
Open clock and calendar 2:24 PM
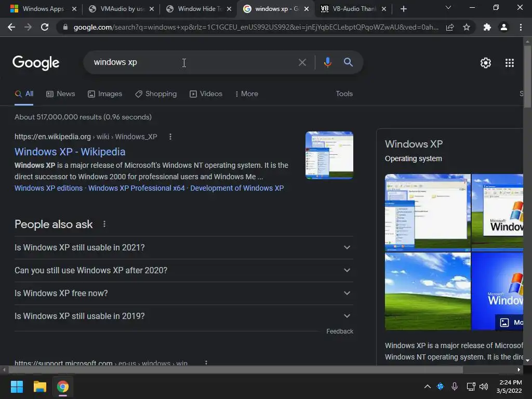point(509,387)
